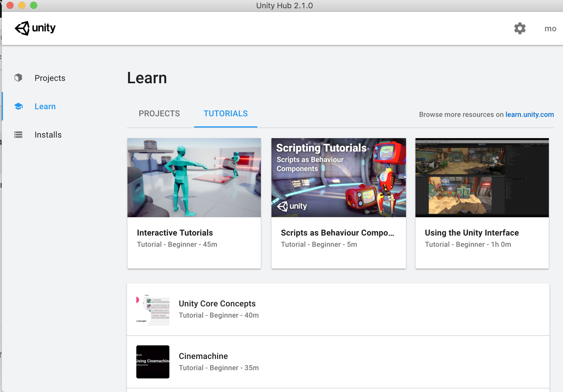Click the 'Cinemachine' list title
Image resolution: width=563 pixels, height=392 pixels.
[x=203, y=356]
